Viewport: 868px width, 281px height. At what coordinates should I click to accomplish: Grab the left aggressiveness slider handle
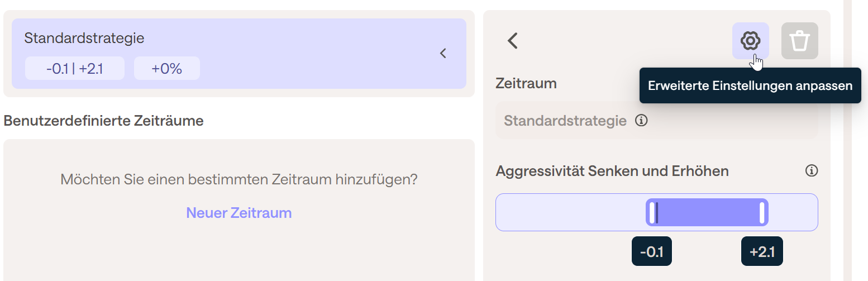click(x=652, y=213)
